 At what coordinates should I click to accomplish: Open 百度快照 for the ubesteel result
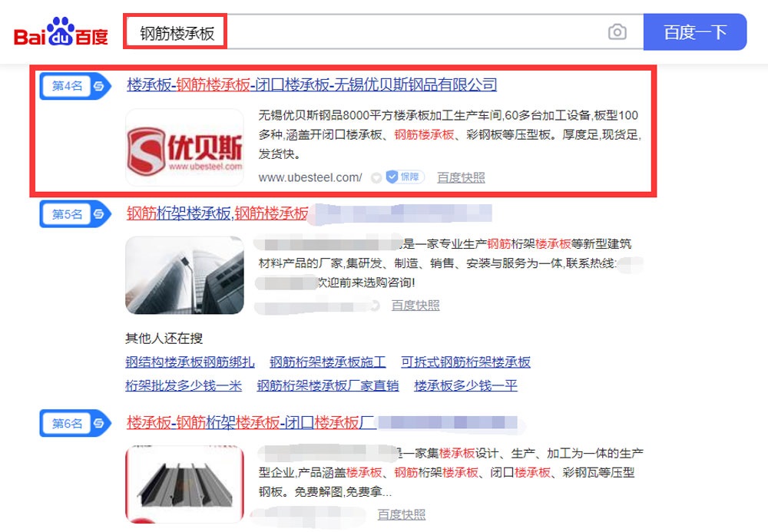click(x=461, y=177)
